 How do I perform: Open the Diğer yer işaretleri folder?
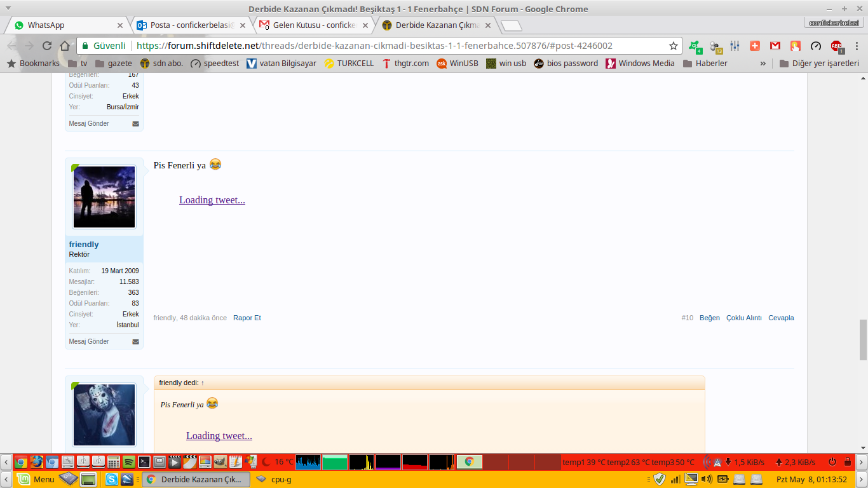(x=819, y=64)
